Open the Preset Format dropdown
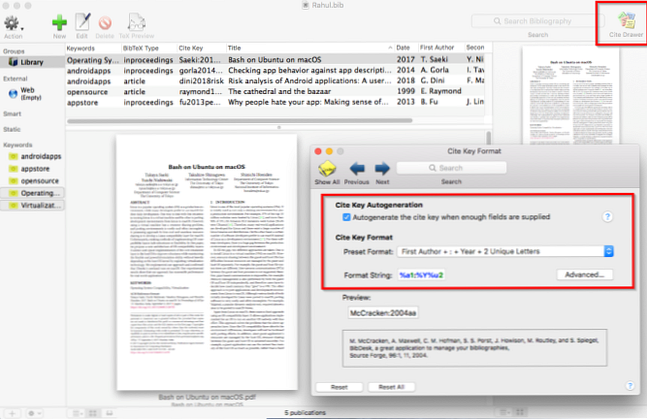This screenshot has width=647, height=419. [x=505, y=251]
